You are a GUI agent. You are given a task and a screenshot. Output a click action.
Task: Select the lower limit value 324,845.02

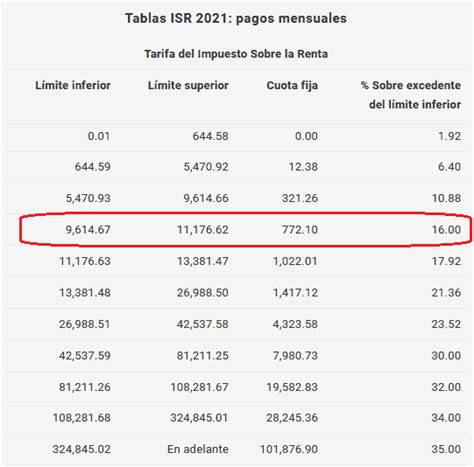[x=82, y=449]
